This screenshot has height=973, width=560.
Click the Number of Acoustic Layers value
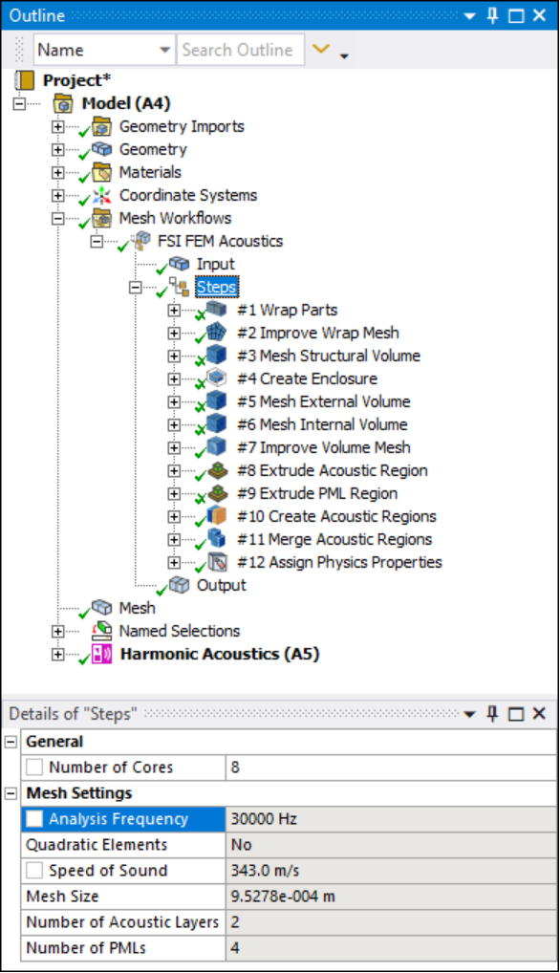[x=391, y=921]
